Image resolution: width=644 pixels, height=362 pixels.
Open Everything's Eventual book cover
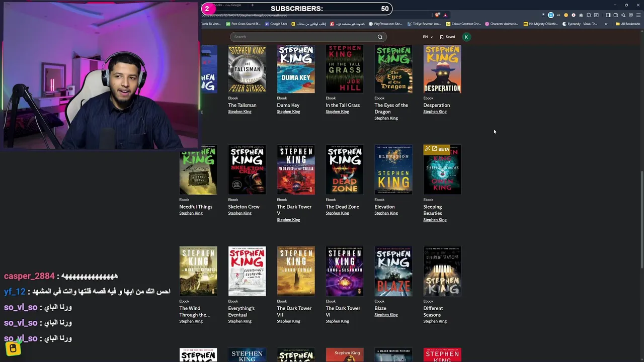coord(247,271)
